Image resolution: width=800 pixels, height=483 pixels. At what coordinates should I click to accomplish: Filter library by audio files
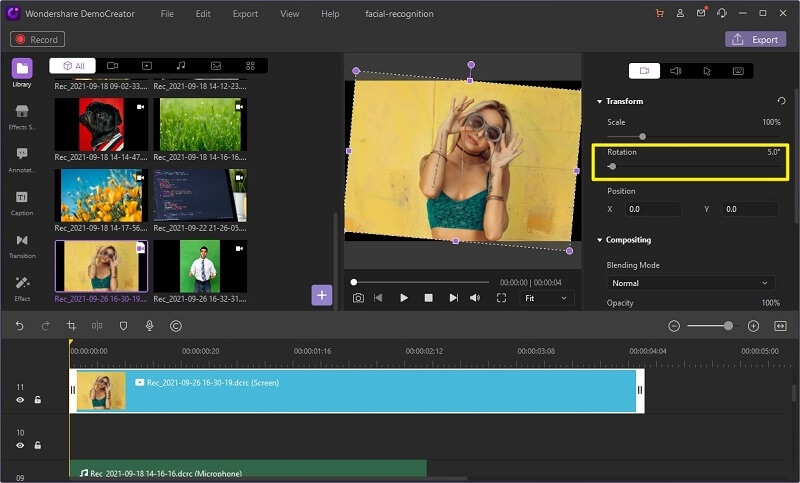181,65
